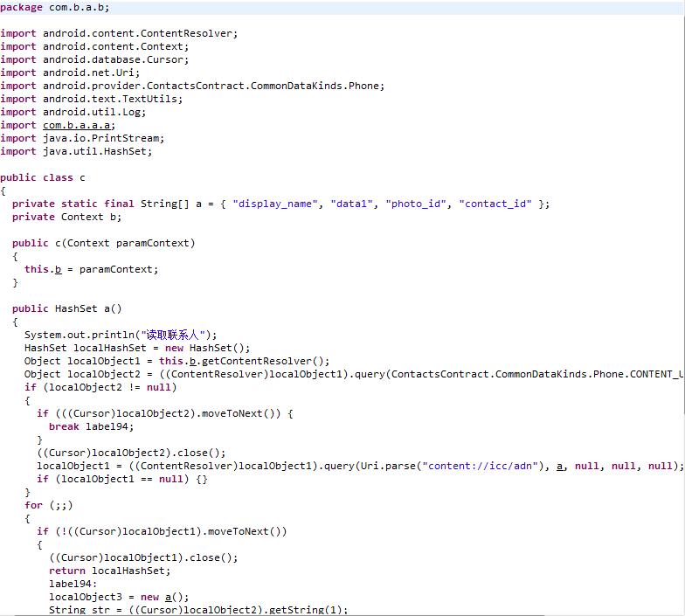The image size is (685, 616).
Task: Click the return localHashSet statement
Action: coord(97,571)
